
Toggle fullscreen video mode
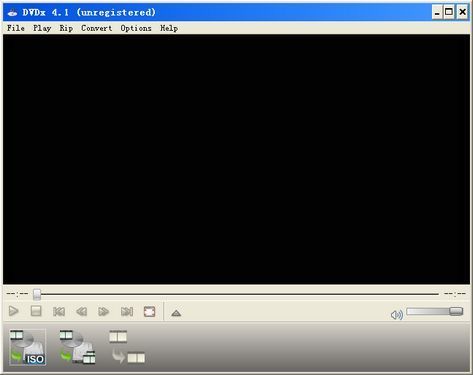[149, 312]
